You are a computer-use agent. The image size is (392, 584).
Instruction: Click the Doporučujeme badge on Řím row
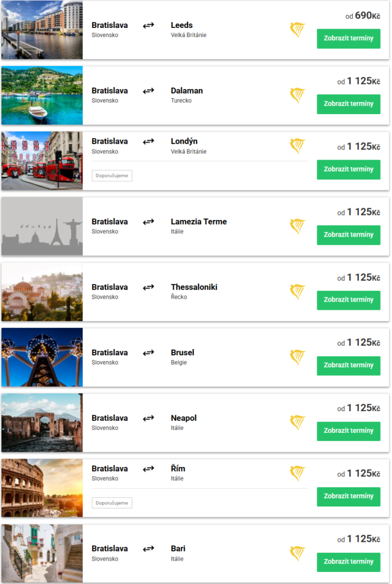[x=112, y=503]
